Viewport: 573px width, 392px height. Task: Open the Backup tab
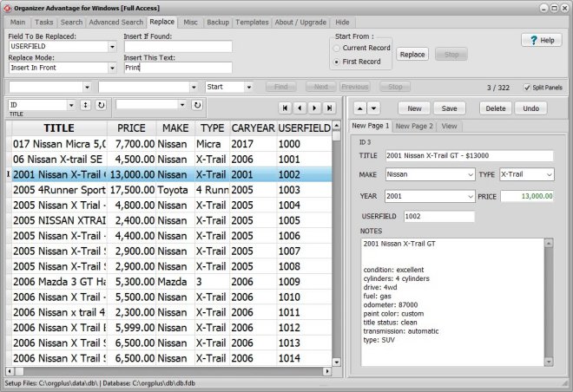point(218,23)
